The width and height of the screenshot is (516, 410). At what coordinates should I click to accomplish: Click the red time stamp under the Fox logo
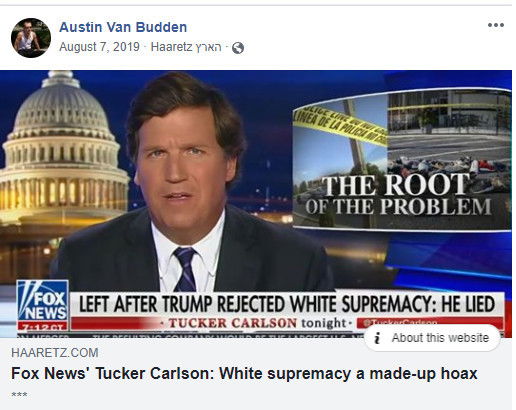pos(43,327)
